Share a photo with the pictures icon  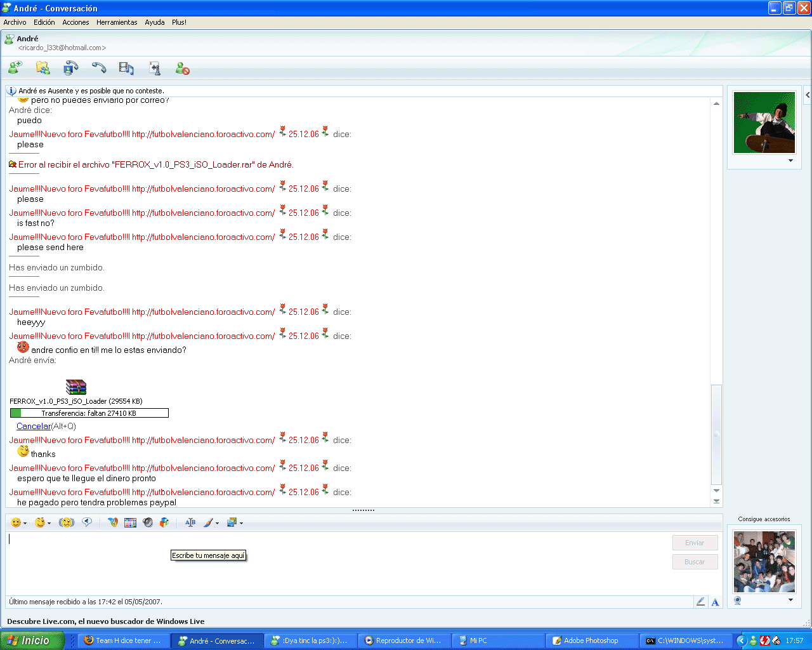coord(232,522)
